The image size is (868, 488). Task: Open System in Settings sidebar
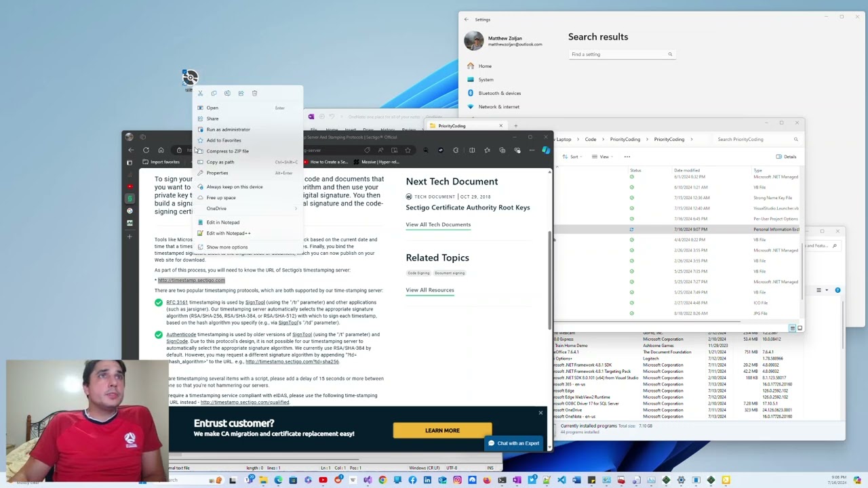click(x=486, y=79)
